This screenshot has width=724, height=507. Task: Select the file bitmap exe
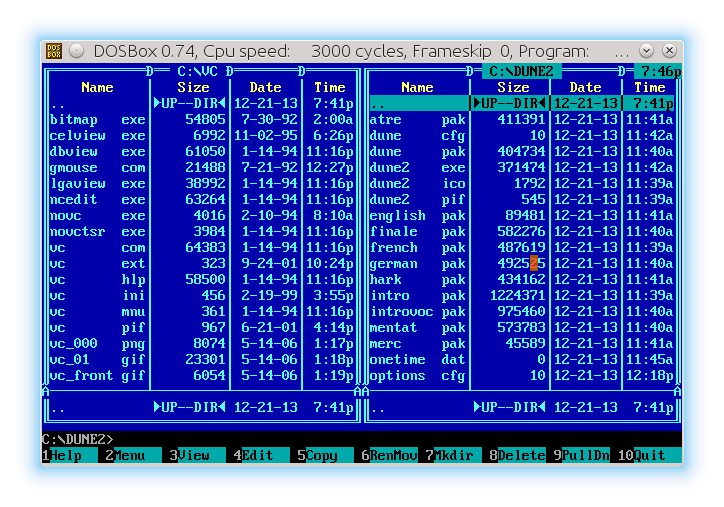coord(202,120)
